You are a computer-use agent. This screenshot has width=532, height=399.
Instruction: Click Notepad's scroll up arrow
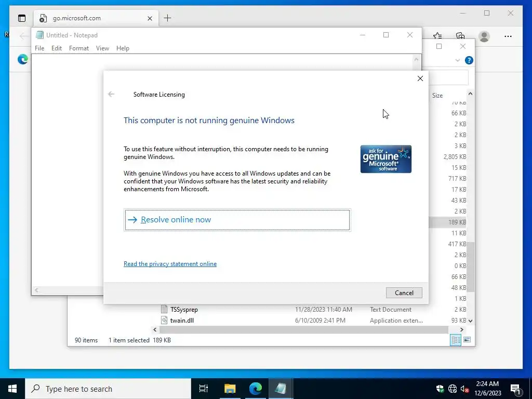[416, 59]
